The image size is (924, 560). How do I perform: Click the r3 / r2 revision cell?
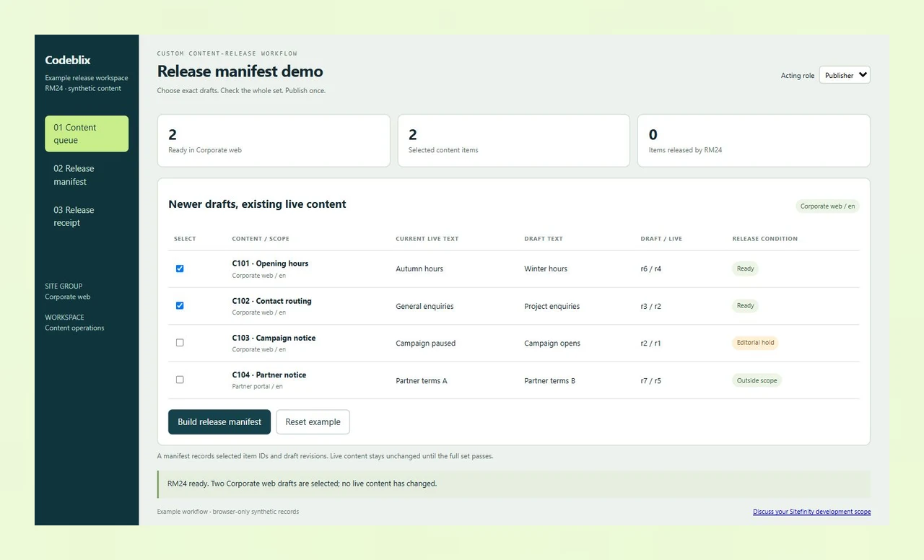[650, 307]
